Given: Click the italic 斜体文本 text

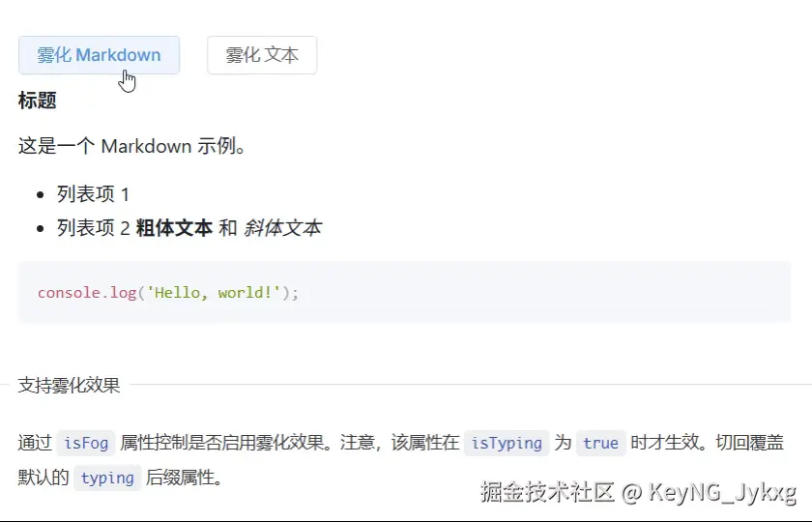Looking at the screenshot, I should tap(282, 228).
